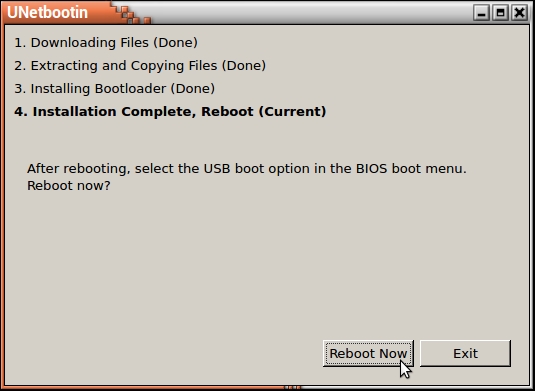The image size is (535, 391).
Task: Click the number 2 of the second step
Action: (20, 66)
